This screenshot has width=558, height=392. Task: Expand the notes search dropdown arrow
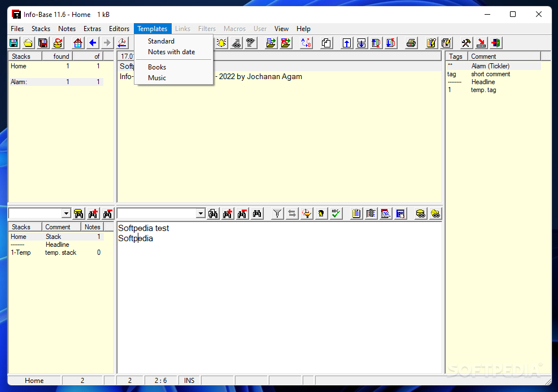click(x=200, y=214)
